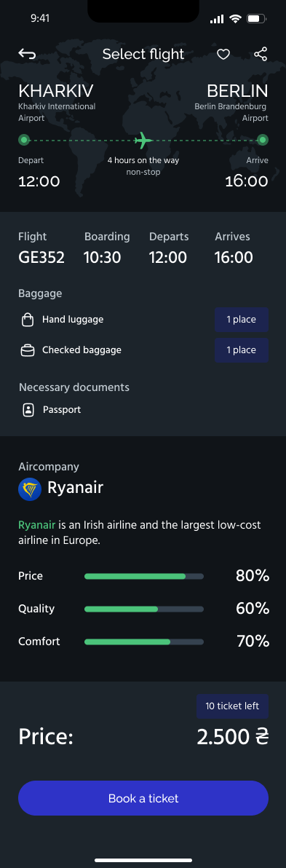Select the checked baggage suitcase icon
The height and width of the screenshot is (868, 286).
click(27, 350)
